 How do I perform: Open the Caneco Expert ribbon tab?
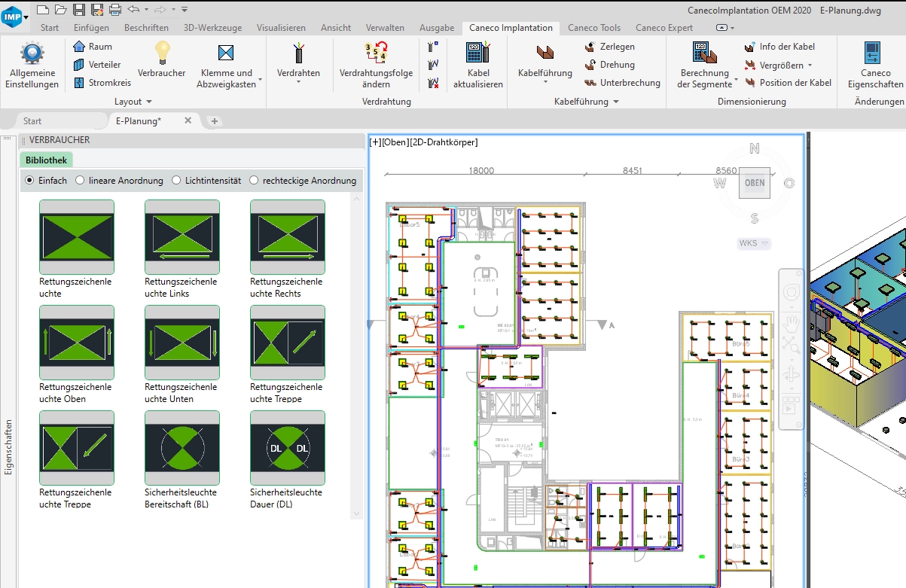[x=664, y=28]
